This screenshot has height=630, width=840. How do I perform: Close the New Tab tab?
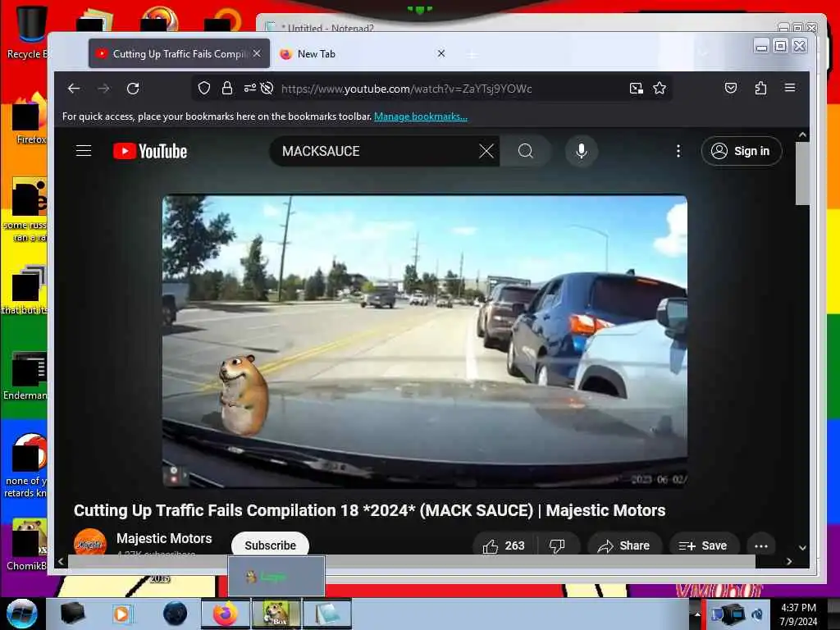pyautogui.click(x=441, y=53)
